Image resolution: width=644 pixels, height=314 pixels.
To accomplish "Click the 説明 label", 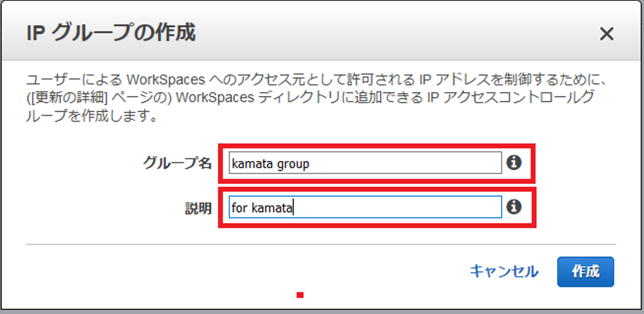I will click(x=198, y=208).
